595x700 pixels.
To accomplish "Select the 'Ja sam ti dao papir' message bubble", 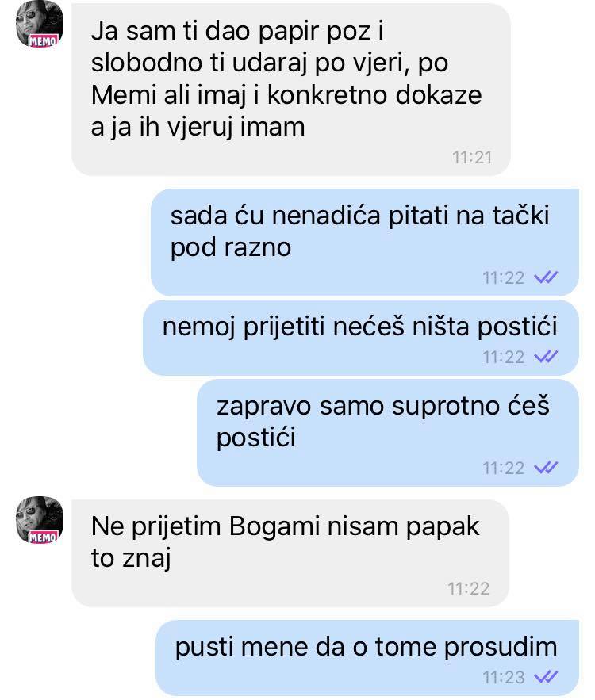I will click(291, 90).
